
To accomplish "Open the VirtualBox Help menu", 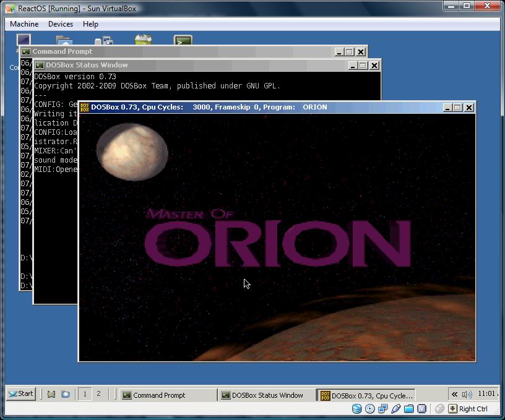I will (x=90, y=24).
